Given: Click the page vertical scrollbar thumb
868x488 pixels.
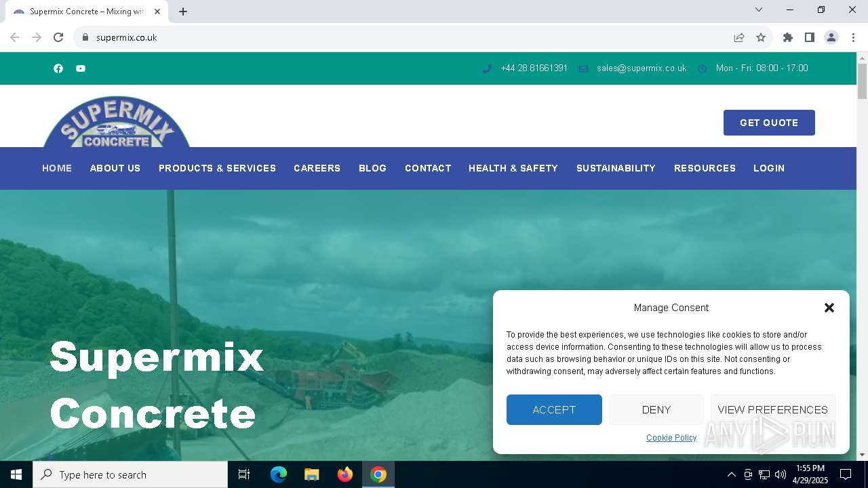Looking at the screenshot, I should (862, 81).
